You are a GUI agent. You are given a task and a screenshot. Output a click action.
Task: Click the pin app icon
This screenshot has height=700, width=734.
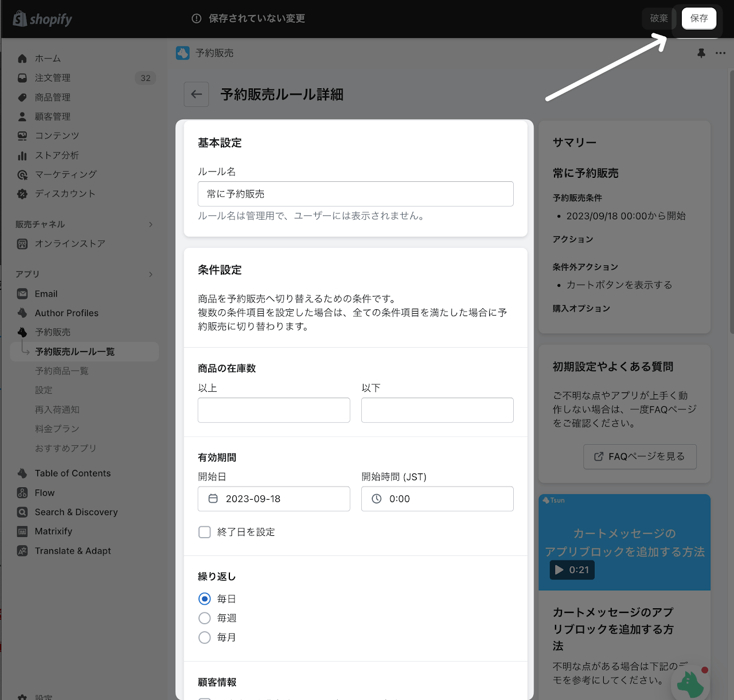(701, 53)
